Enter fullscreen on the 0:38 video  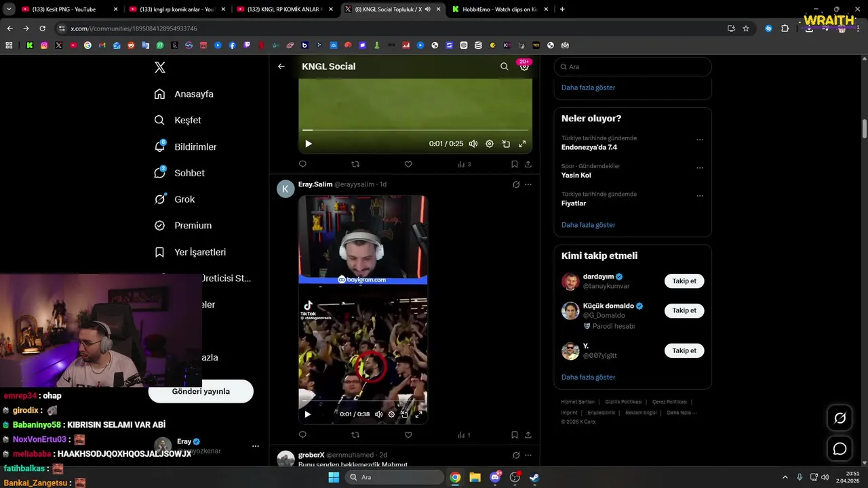click(418, 414)
